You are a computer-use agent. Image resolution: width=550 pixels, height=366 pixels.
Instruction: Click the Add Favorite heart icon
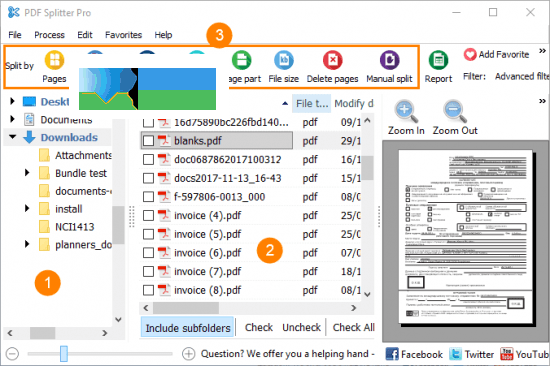tap(470, 54)
